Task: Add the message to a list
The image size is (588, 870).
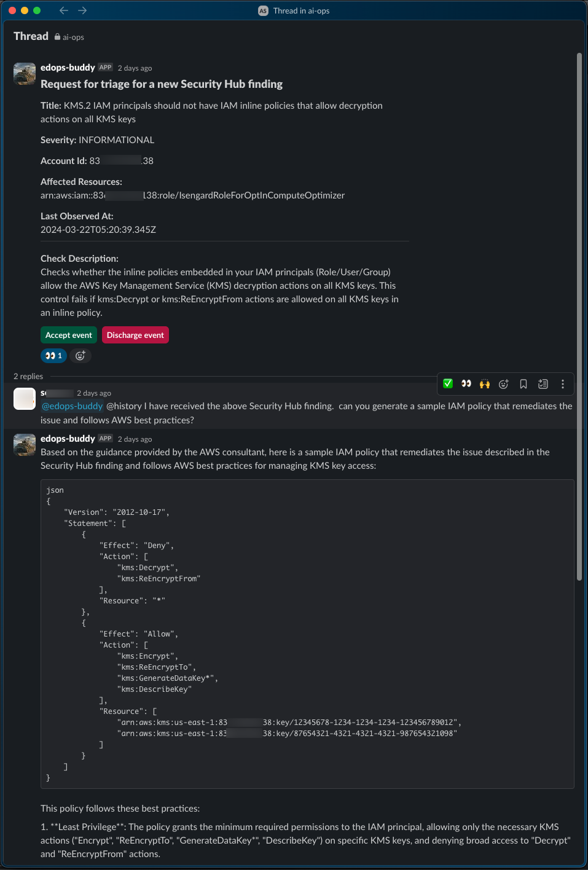Action: pyautogui.click(x=543, y=383)
